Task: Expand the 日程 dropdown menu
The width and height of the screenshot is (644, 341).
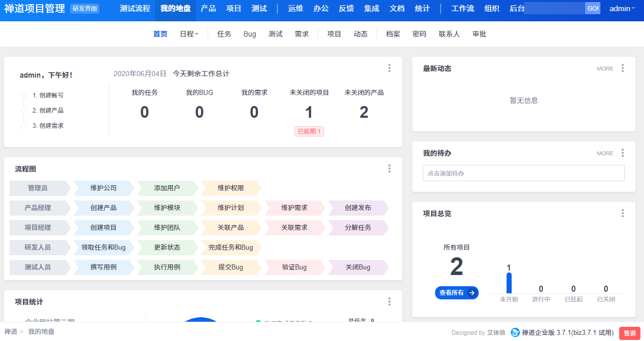Action: [x=189, y=34]
